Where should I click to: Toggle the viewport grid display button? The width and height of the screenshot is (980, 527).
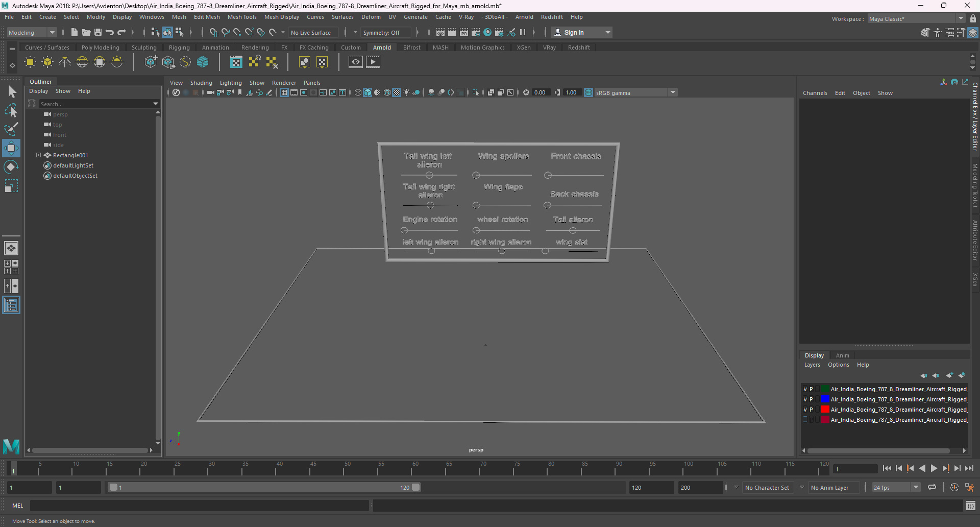click(284, 92)
